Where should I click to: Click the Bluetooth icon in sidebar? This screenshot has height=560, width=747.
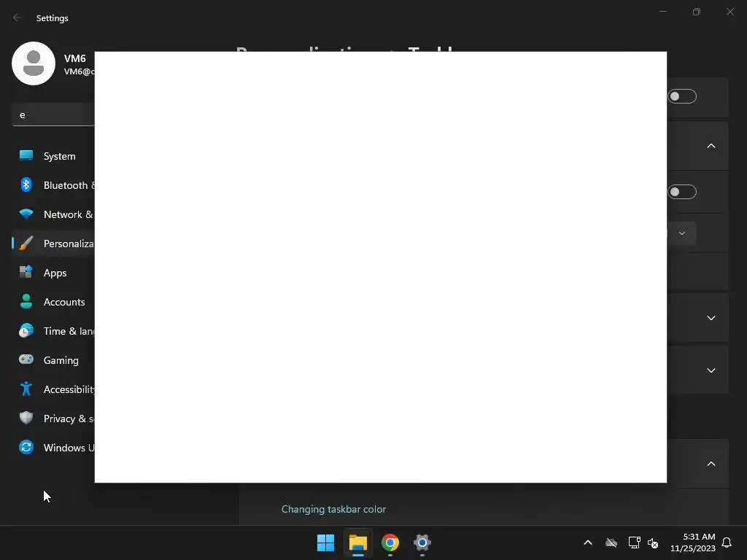coord(26,184)
